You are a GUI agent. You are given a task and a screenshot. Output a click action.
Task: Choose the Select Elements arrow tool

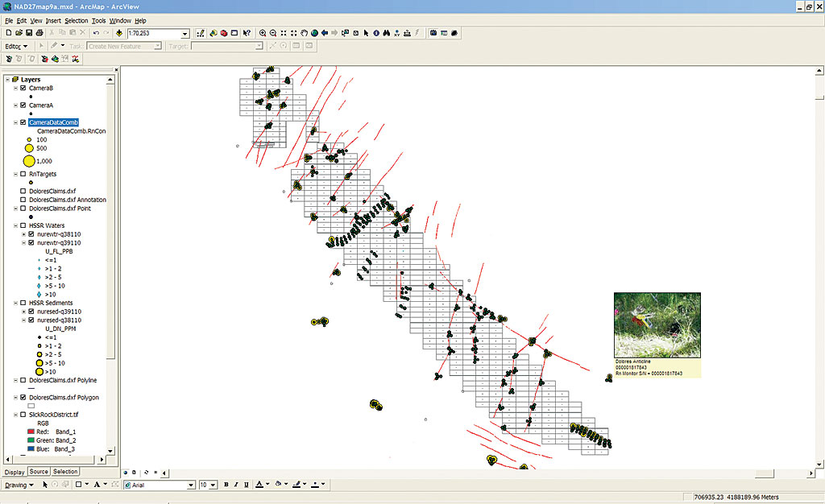(367, 33)
